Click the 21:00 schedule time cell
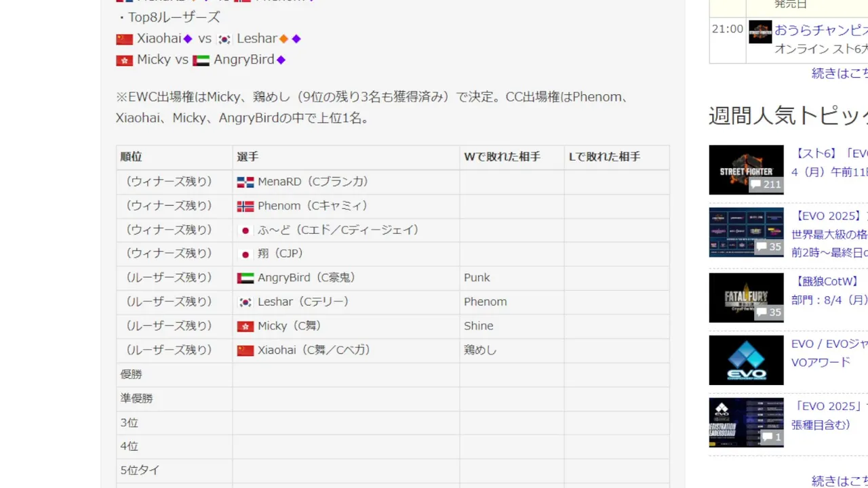Screen dimensions: 868x488 [728, 40]
